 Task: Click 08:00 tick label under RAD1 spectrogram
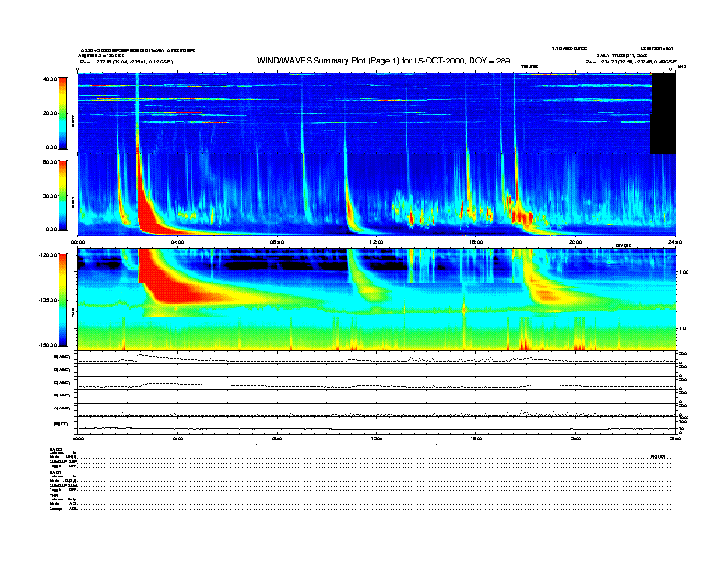click(277, 242)
